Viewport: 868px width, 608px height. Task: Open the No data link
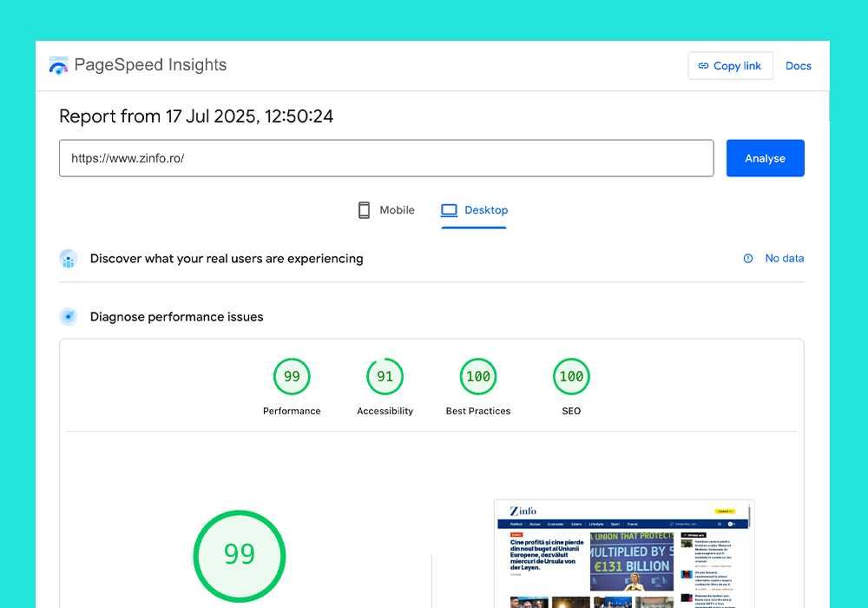(x=785, y=258)
